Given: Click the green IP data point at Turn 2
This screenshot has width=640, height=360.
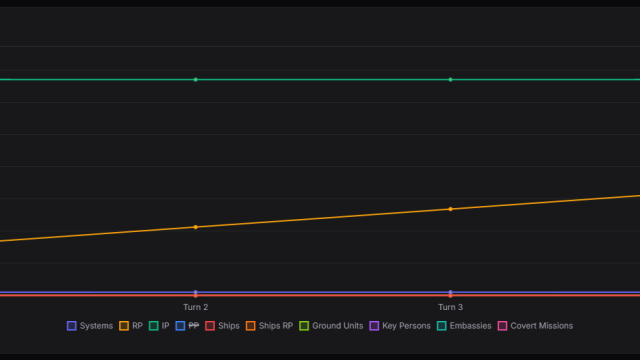Looking at the screenshot, I should (196, 80).
